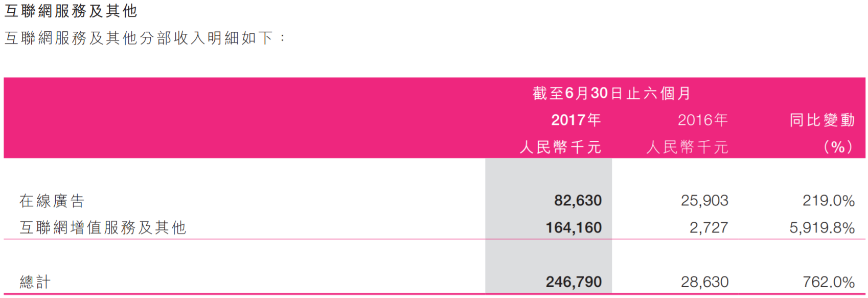The width and height of the screenshot is (868, 298).
Task: Select the 164,160 value cell
Action: [x=574, y=227]
